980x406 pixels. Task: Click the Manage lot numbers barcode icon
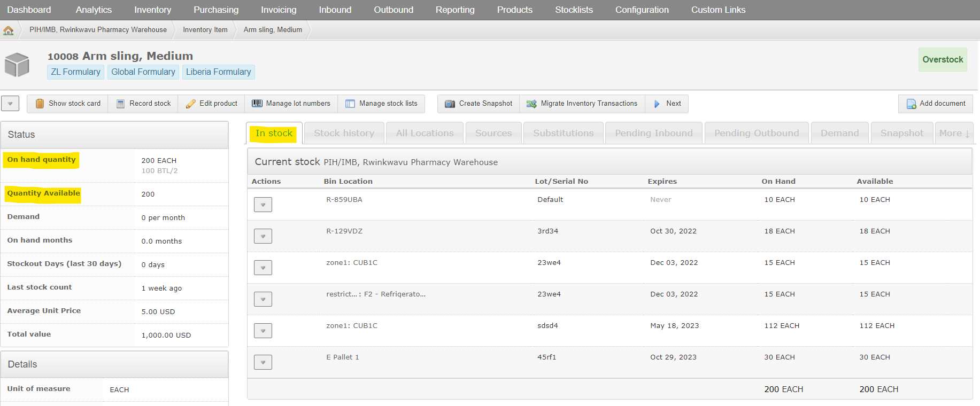tap(257, 103)
